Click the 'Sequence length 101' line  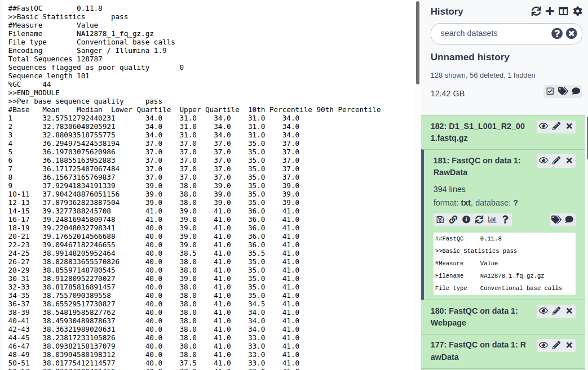48,76
